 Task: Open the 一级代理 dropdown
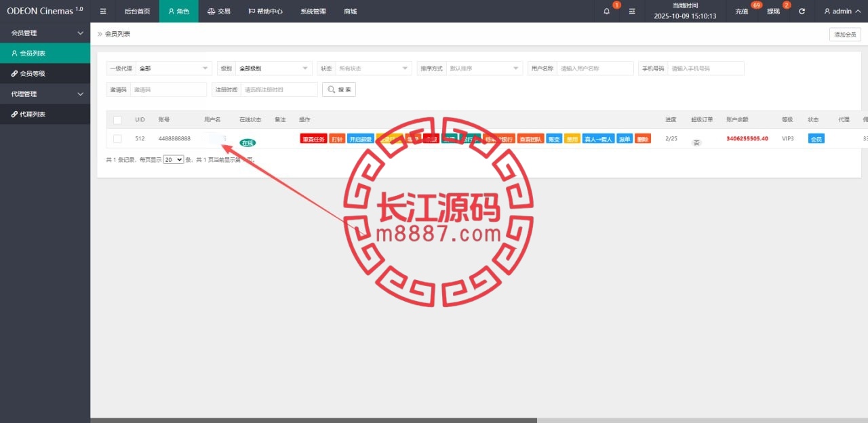[174, 68]
